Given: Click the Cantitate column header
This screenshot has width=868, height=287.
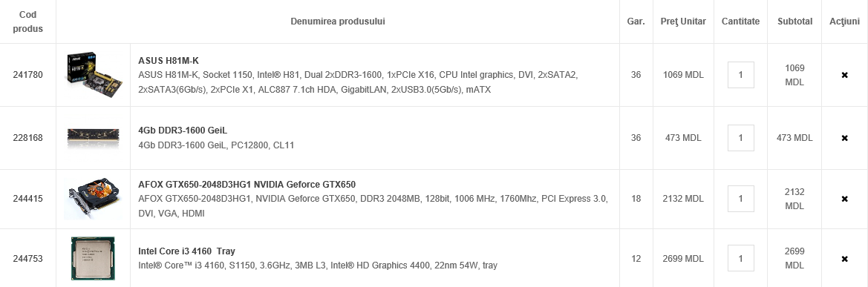Looking at the screenshot, I should (x=741, y=22).
